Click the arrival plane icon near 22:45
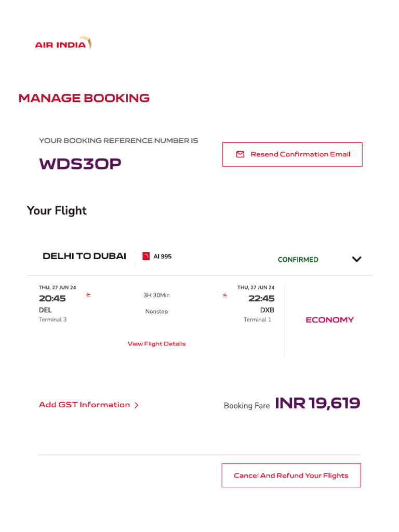Image resolution: width=399 pixels, height=532 pixels. click(225, 295)
